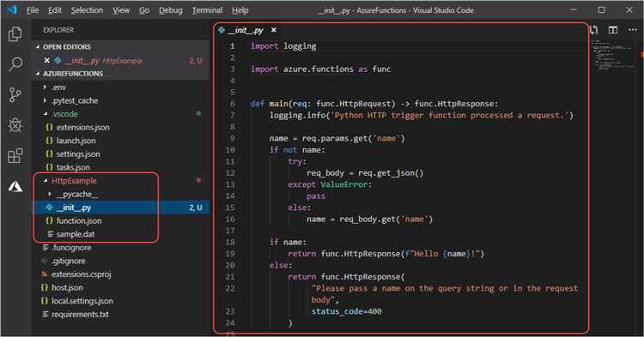Open the Debug menu
The height and width of the screenshot is (337, 644).
tap(171, 10)
